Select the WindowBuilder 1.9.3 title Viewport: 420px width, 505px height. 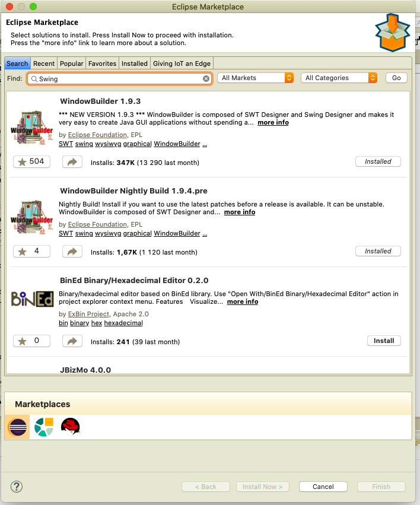tap(100, 101)
